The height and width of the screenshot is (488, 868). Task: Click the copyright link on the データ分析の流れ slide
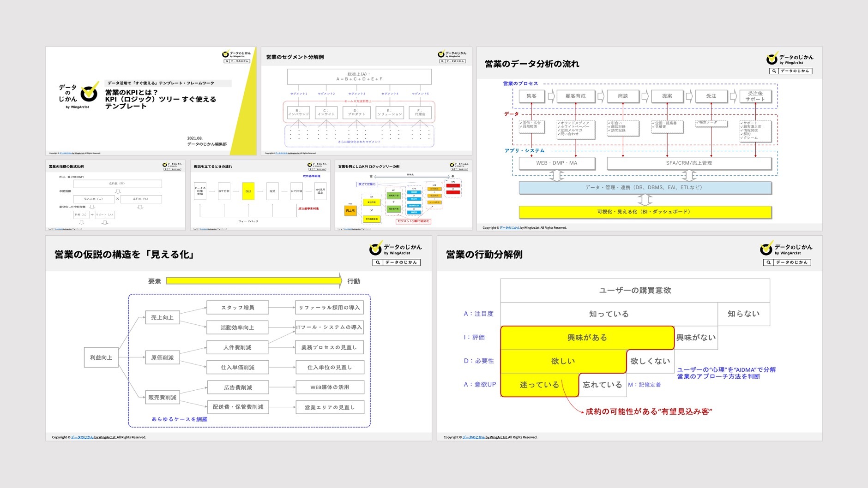pos(519,228)
